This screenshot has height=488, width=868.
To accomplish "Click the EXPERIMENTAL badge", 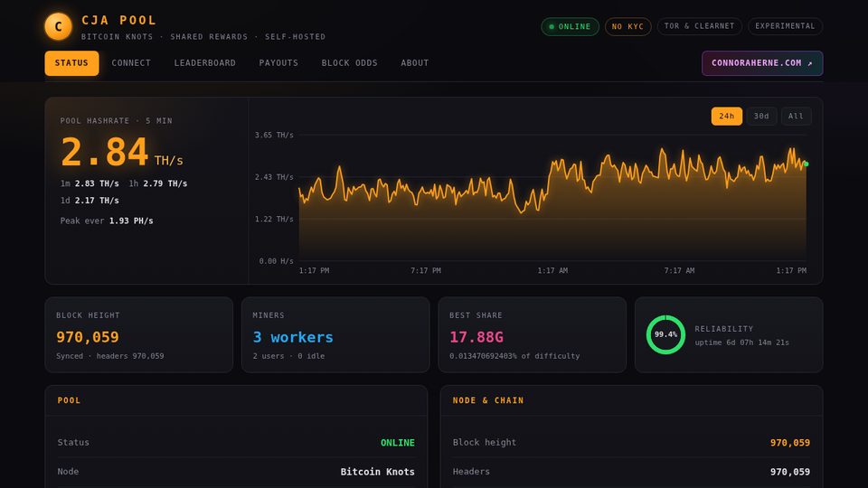I will 785,26.
